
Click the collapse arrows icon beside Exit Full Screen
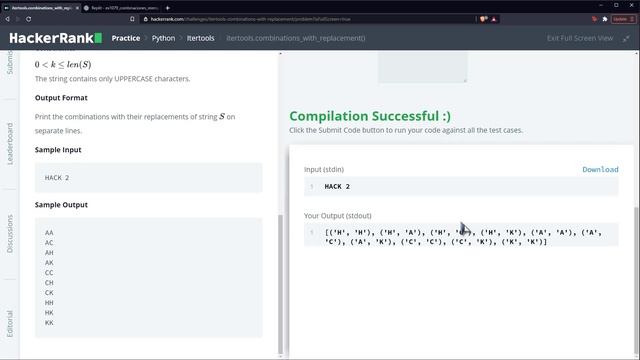[x=626, y=38]
